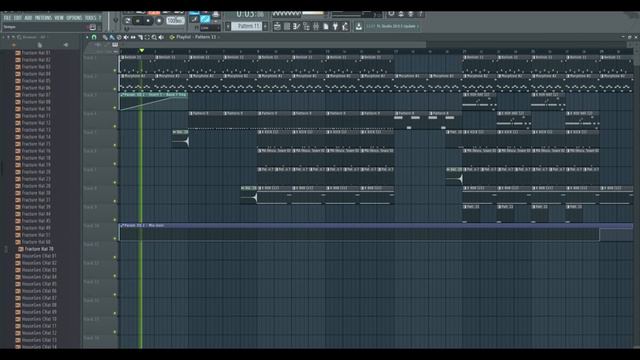Screen dimensions: 640x360
Task: Open the PATTERNS menu
Action: 43,18
